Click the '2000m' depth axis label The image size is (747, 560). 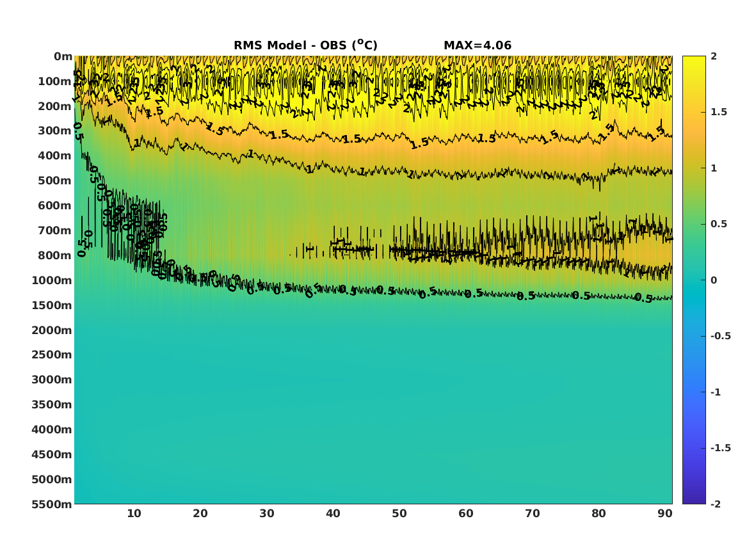pos(52,330)
